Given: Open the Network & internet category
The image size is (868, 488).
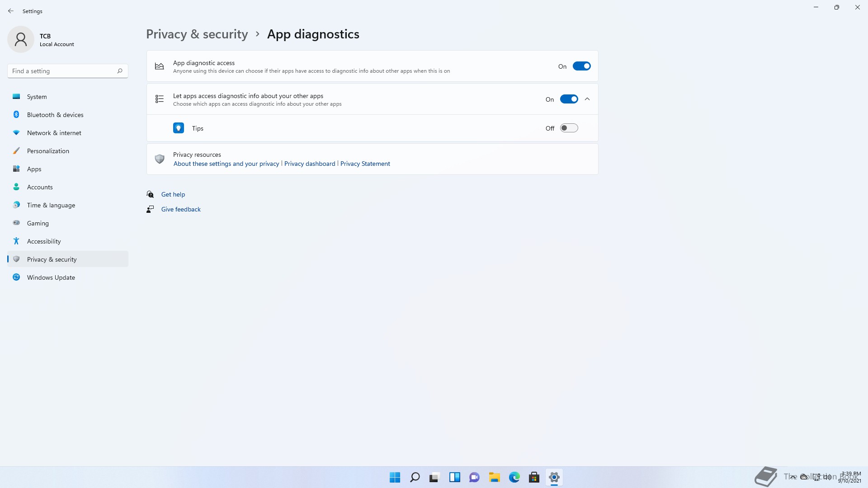Looking at the screenshot, I should [68, 133].
